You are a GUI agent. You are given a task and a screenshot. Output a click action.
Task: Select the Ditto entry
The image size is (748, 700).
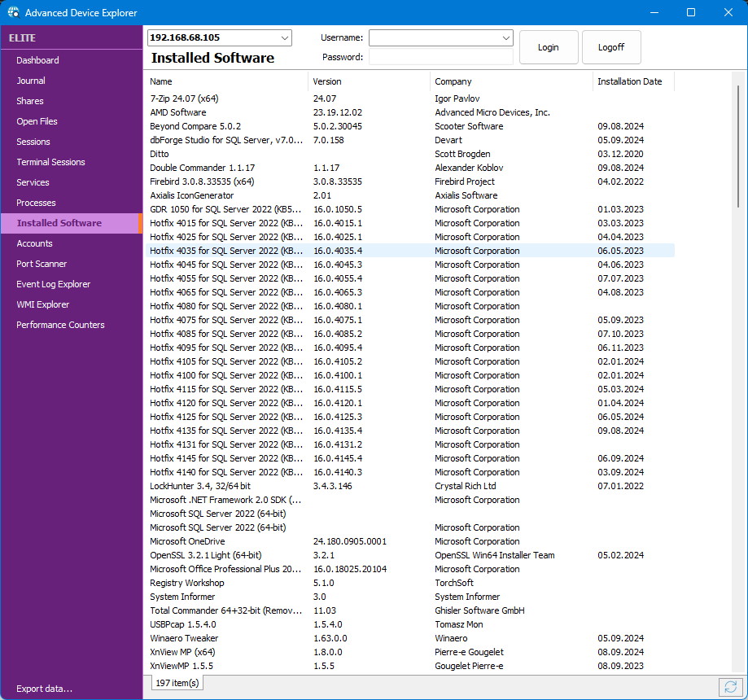coord(409,154)
